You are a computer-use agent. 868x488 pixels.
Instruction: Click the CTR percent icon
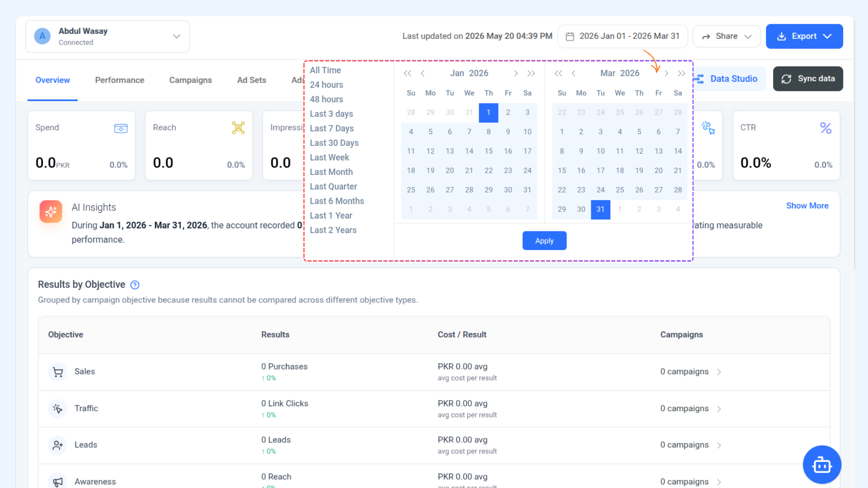826,128
